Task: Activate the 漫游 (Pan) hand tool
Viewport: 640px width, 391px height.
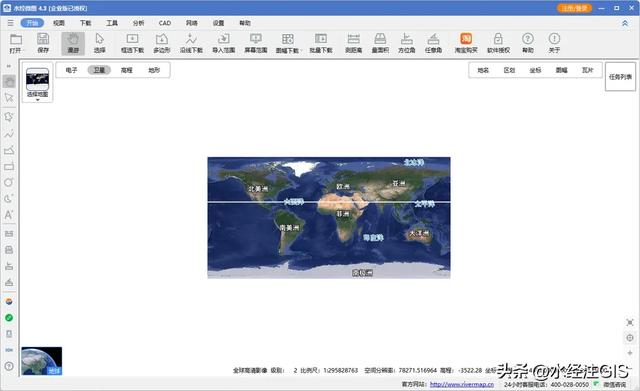Action: tap(73, 43)
